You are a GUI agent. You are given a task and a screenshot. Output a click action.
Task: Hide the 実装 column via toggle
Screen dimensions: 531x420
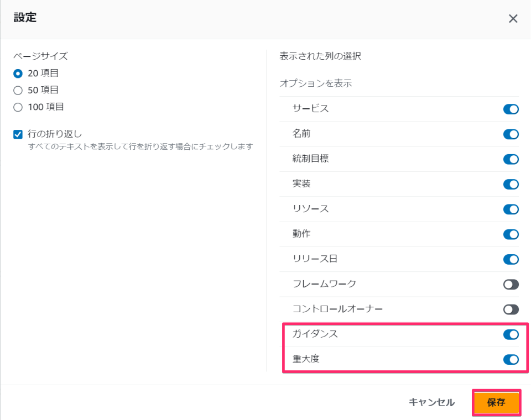point(511,184)
